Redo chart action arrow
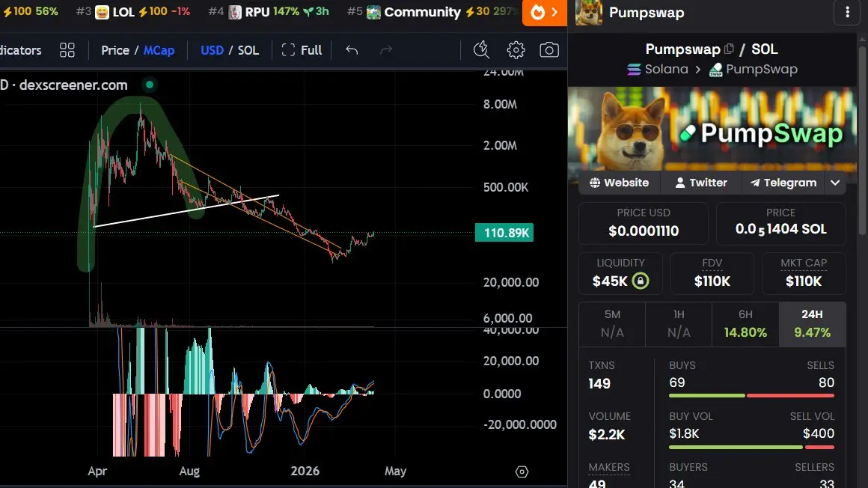This screenshot has height=488, width=868. pyautogui.click(x=386, y=50)
